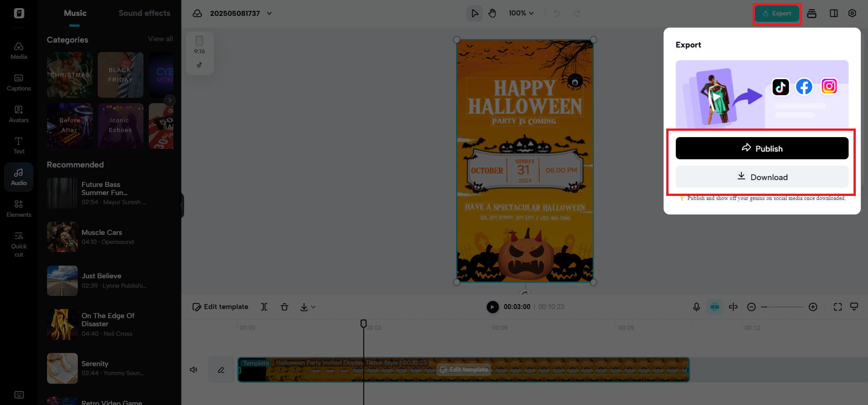Click Edit template on the clip
Image resolution: width=868 pixels, height=405 pixels.
pos(464,370)
